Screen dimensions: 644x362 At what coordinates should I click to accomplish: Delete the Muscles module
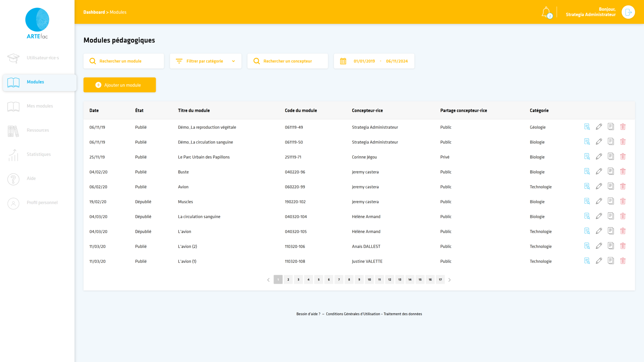(623, 201)
